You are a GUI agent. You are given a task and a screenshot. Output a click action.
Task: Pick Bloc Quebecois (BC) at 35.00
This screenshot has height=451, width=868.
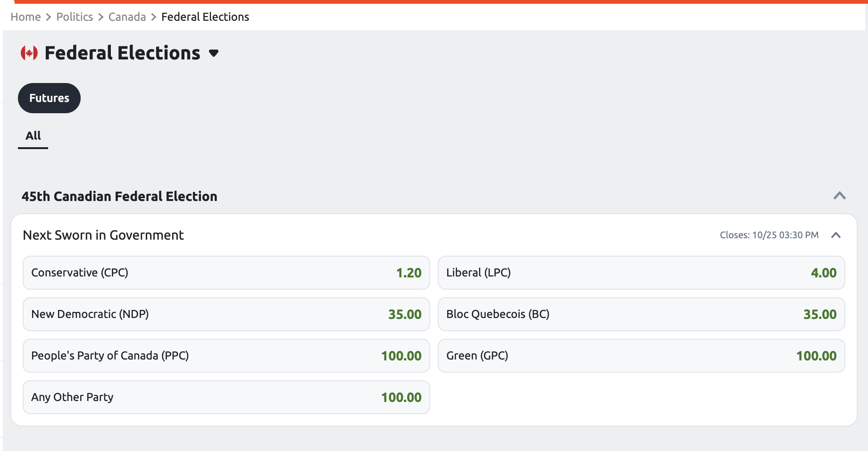(642, 314)
